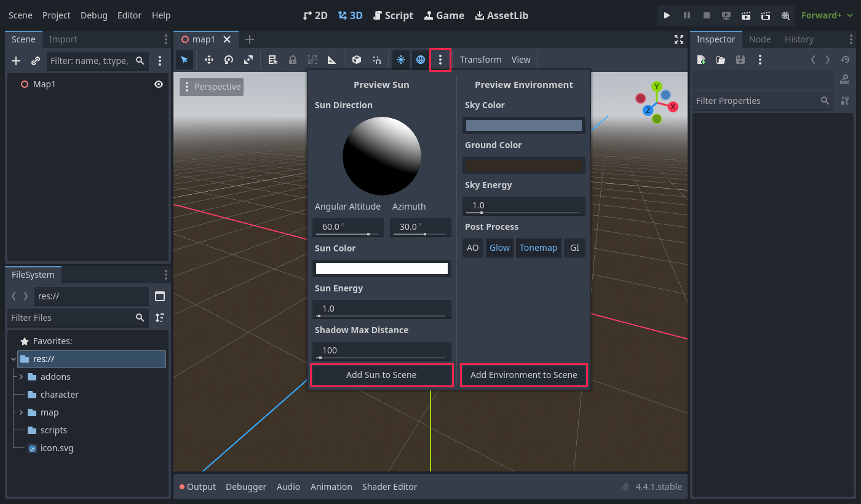Toggle Map1 node visibility eye
This screenshot has height=504, width=861.
point(159,84)
